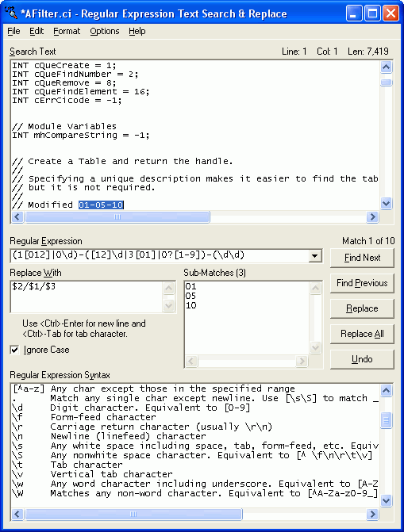
Task: Click inside the Replace With text field
Action: pyautogui.click(x=87, y=297)
